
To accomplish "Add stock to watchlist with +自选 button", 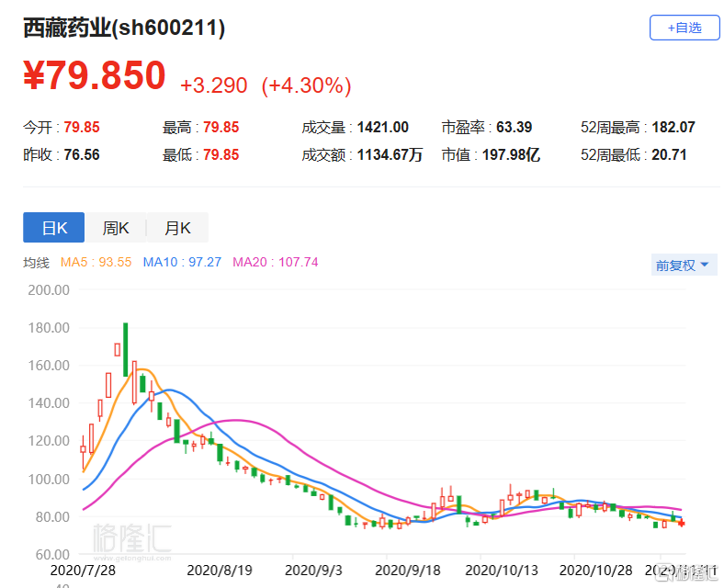I will pyautogui.click(x=684, y=28).
